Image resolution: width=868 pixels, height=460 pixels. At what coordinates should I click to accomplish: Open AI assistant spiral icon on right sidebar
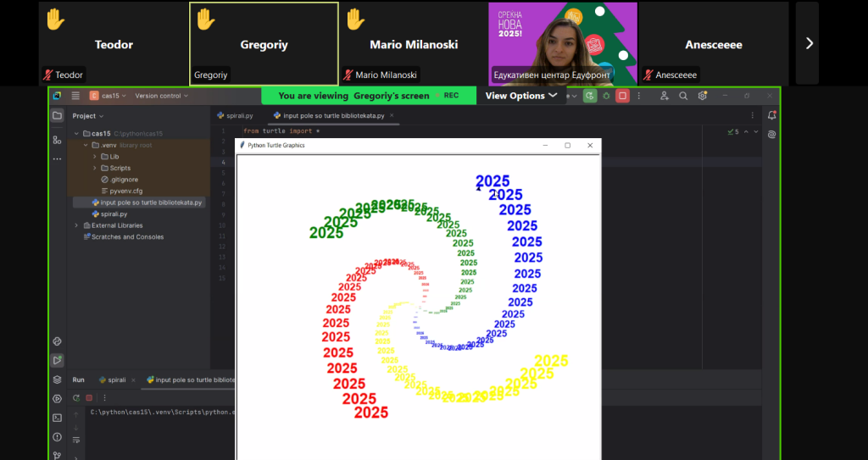771,135
